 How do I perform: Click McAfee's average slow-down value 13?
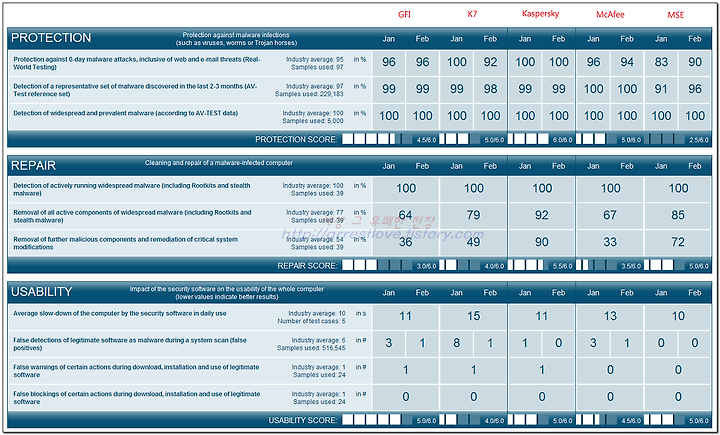pos(610,316)
